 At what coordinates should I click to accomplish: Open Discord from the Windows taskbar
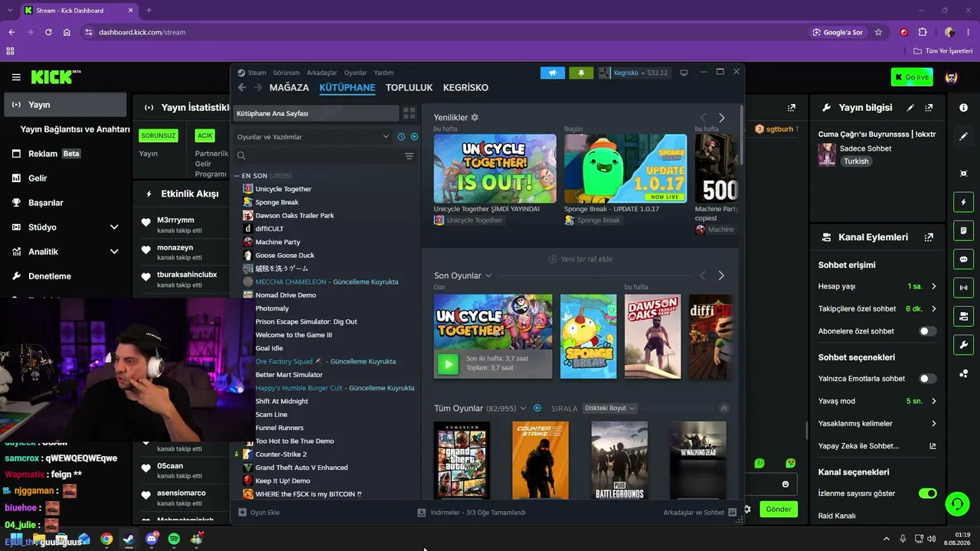[152, 539]
